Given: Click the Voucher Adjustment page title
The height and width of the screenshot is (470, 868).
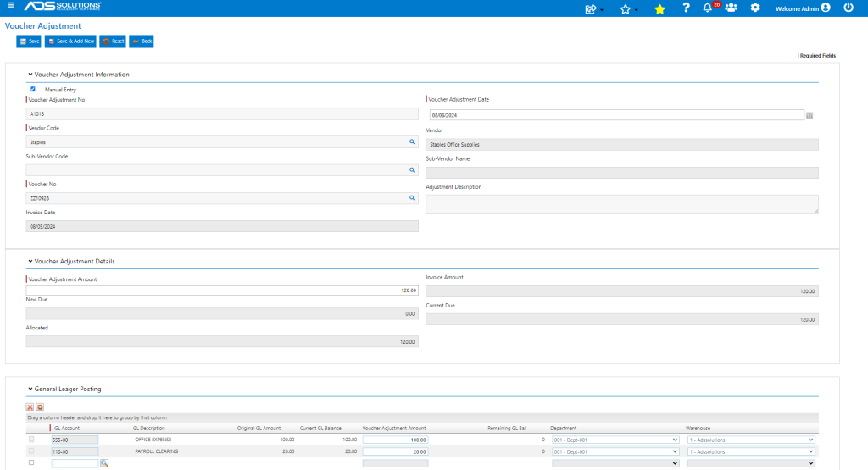Looking at the screenshot, I should point(42,26).
